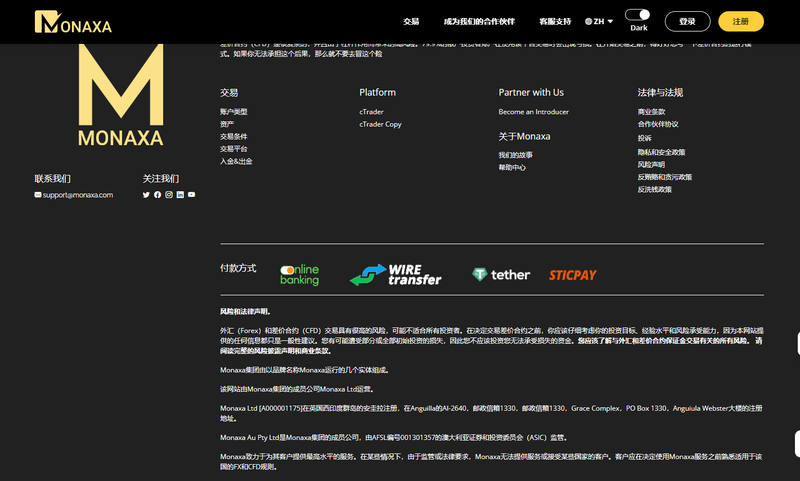Click the 联系我们 heading
The image size is (800, 481).
tap(53, 179)
